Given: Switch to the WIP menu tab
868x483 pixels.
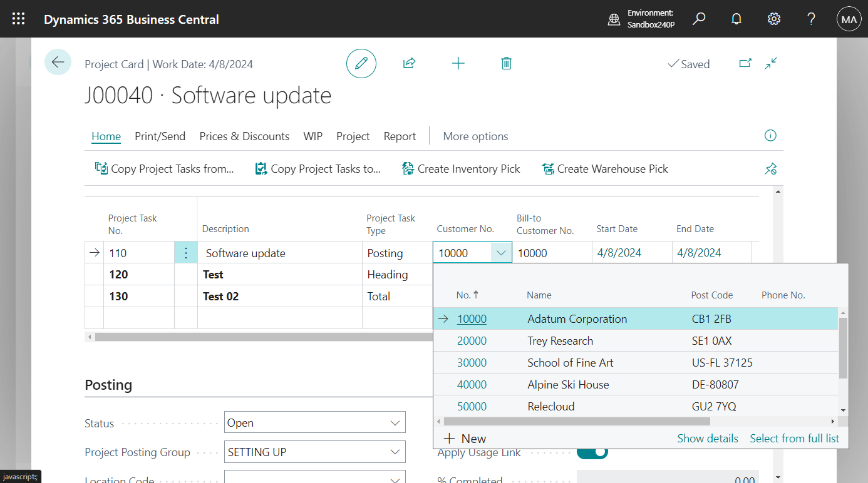Looking at the screenshot, I should tap(313, 136).
